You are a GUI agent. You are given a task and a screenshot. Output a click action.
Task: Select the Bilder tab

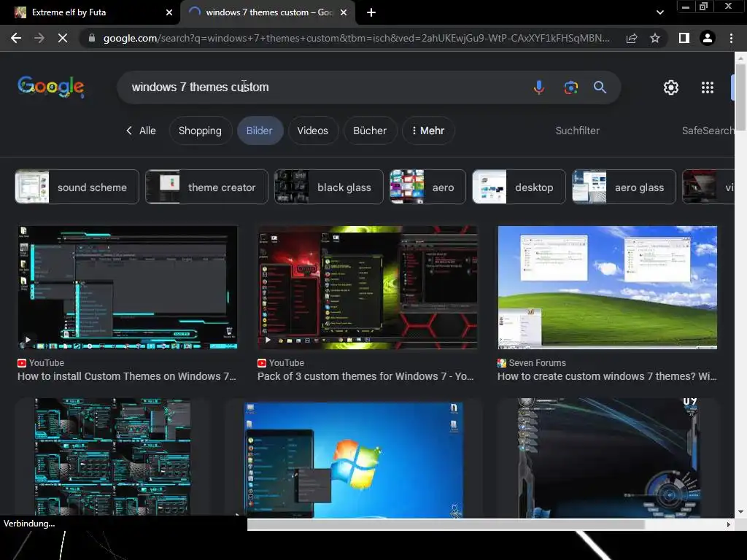260,131
